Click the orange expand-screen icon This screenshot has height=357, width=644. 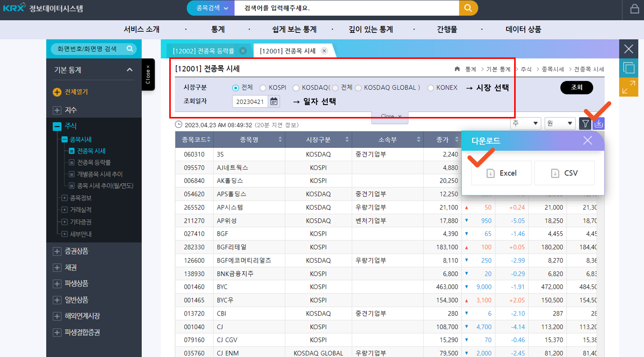628,87
